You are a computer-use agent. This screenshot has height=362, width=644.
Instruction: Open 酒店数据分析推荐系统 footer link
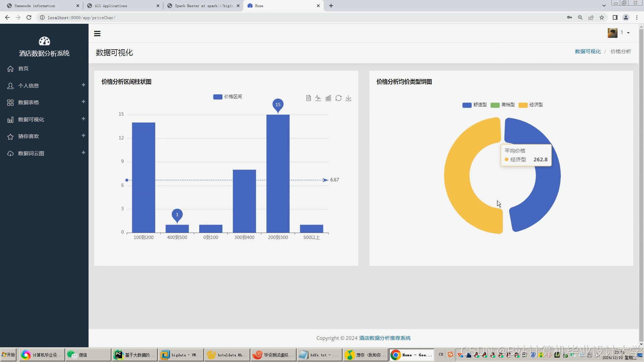[385, 338]
